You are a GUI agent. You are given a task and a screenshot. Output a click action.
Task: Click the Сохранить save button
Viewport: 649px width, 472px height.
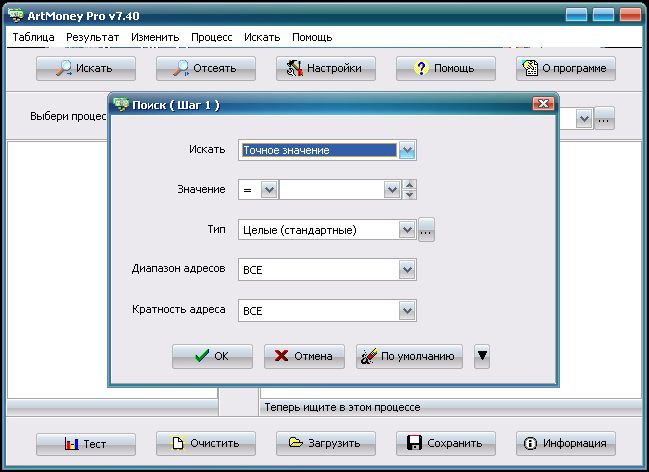(x=446, y=443)
